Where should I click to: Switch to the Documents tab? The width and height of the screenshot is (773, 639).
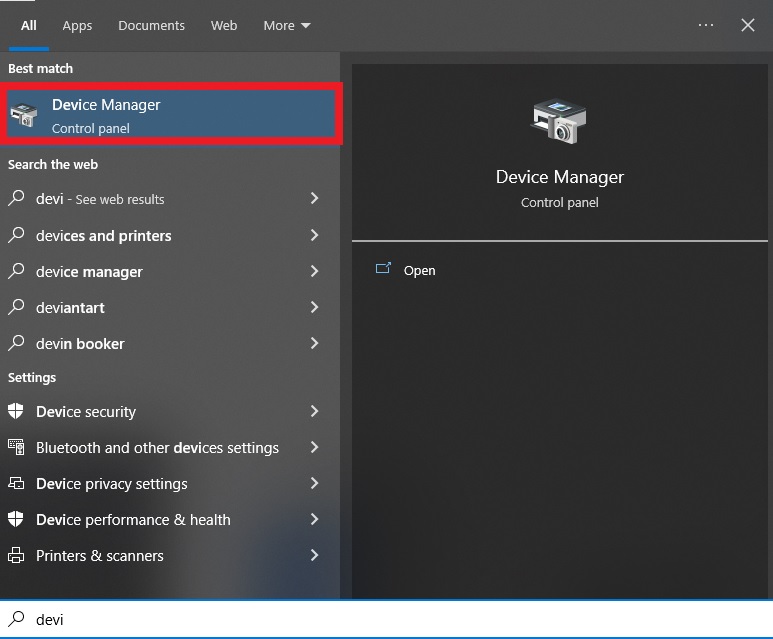point(151,26)
